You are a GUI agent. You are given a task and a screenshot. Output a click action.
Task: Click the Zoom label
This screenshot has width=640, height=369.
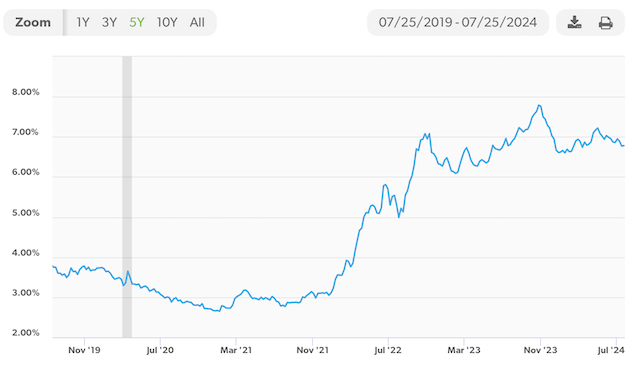tap(33, 22)
